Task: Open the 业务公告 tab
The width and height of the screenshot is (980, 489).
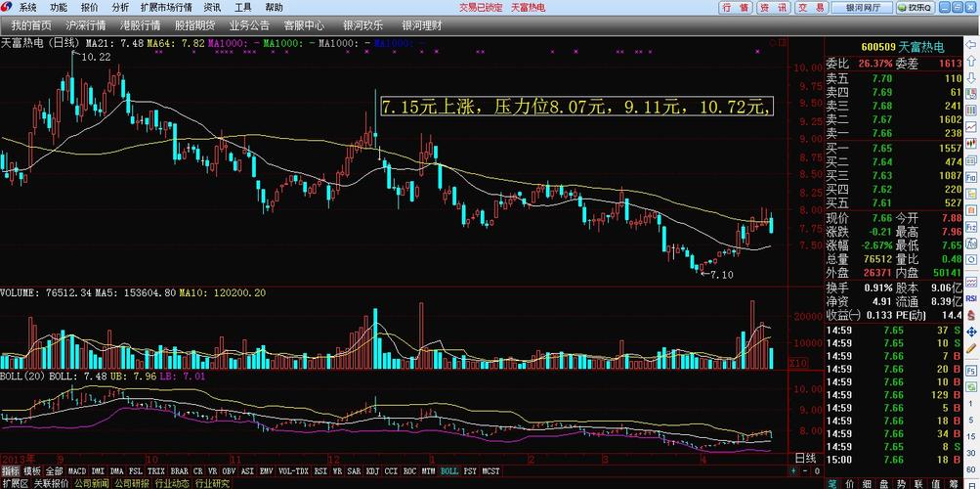Action: pyautogui.click(x=249, y=25)
